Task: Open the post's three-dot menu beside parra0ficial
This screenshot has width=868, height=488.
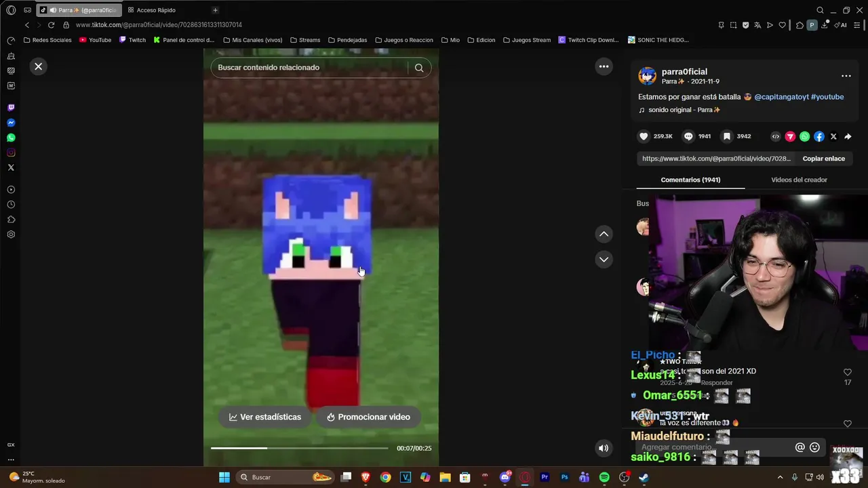Action: [846, 76]
